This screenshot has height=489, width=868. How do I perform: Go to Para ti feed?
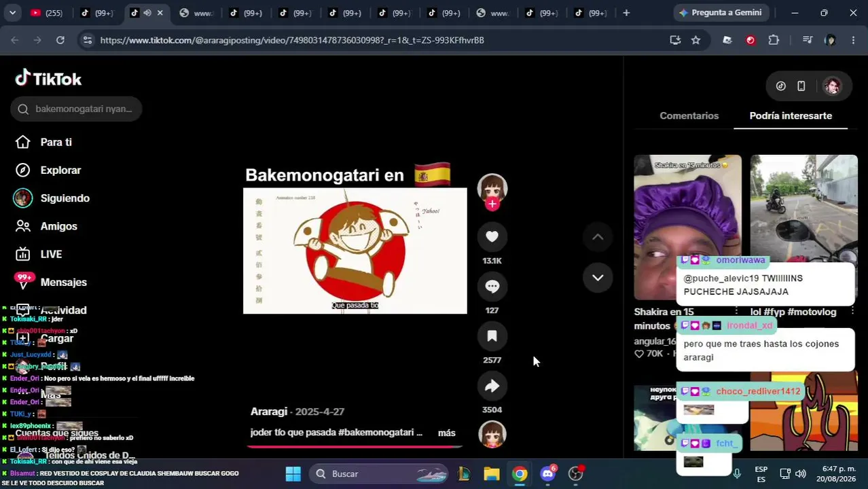pyautogui.click(x=56, y=142)
